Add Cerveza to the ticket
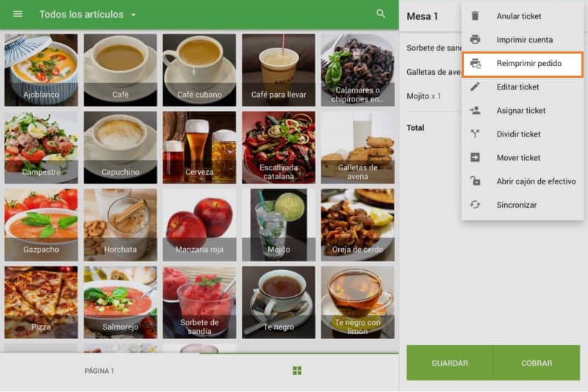The image size is (588, 392). (199, 148)
